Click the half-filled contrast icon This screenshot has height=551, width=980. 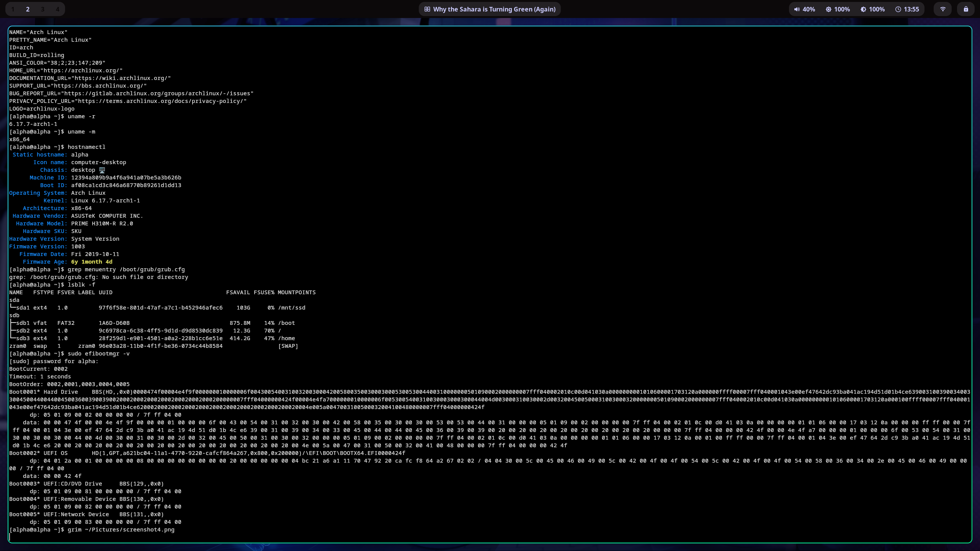point(863,9)
